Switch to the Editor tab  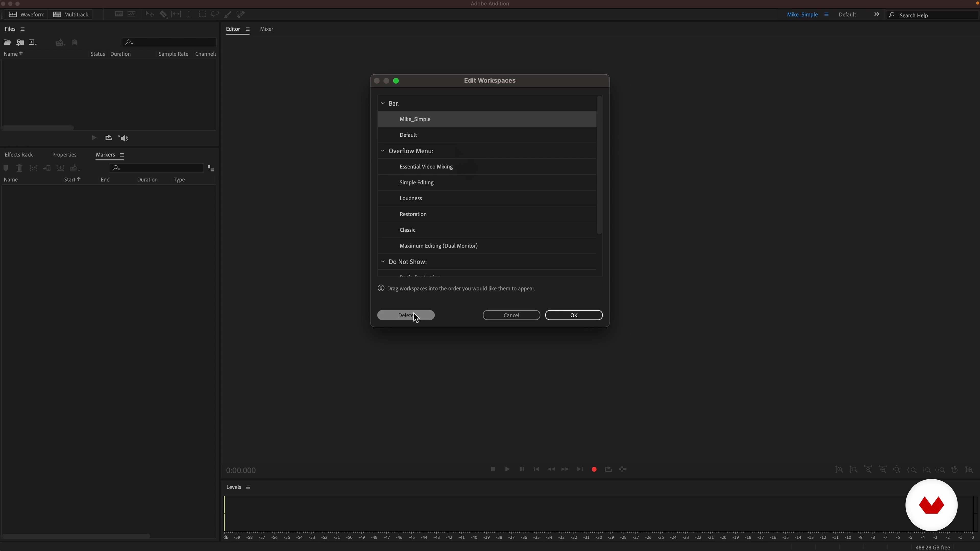pyautogui.click(x=233, y=29)
